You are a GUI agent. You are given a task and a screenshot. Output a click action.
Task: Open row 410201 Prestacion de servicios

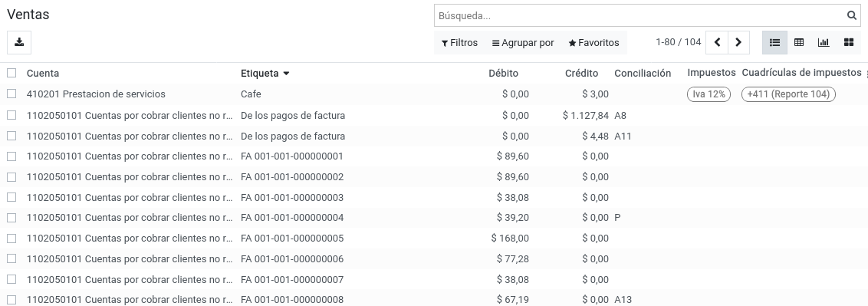[x=96, y=94]
